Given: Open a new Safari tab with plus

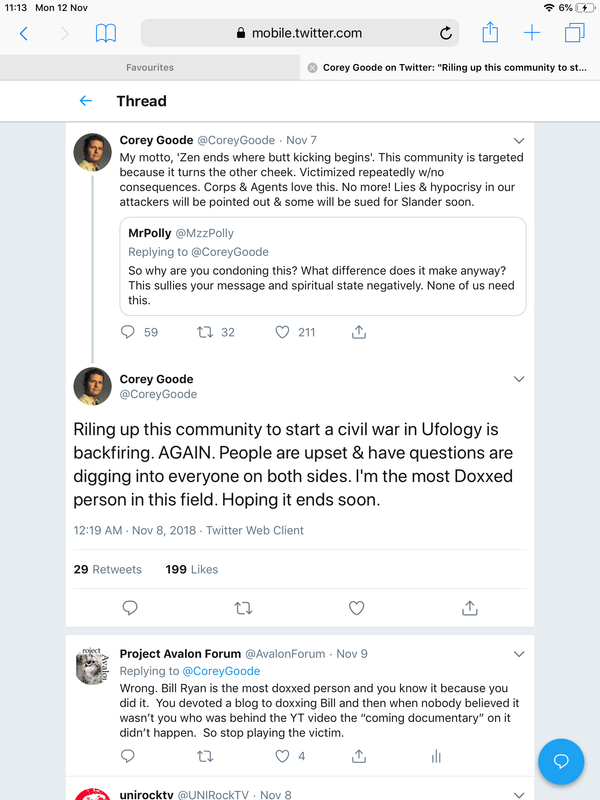Looking at the screenshot, I should pos(532,33).
